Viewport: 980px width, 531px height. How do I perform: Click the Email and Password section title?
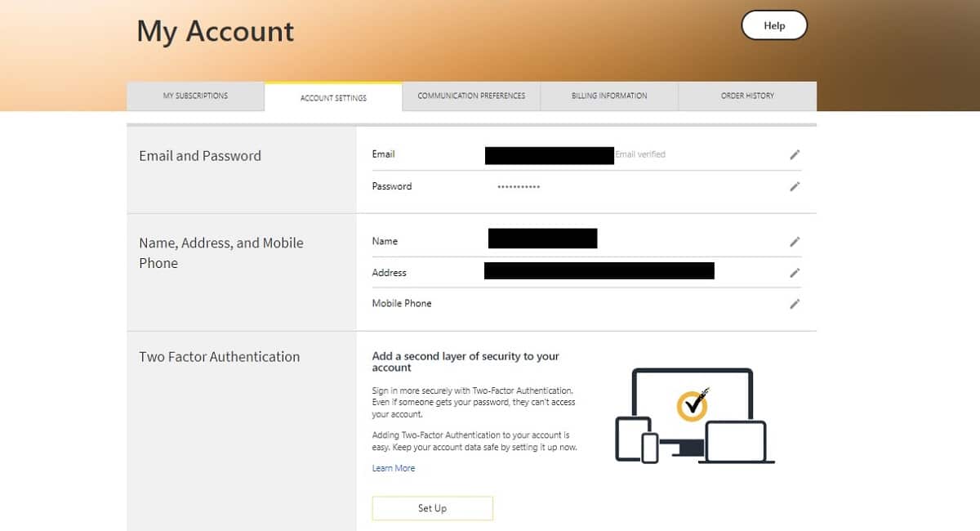pos(200,156)
